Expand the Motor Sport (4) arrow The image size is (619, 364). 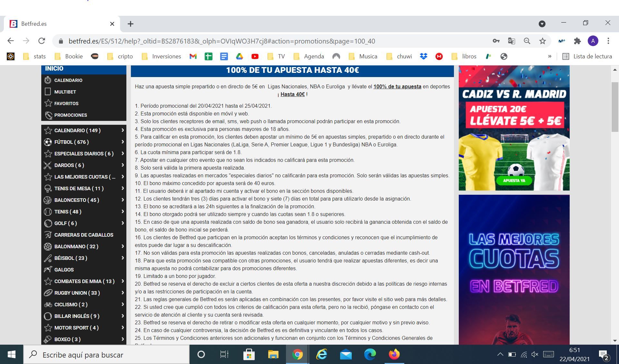123,328
